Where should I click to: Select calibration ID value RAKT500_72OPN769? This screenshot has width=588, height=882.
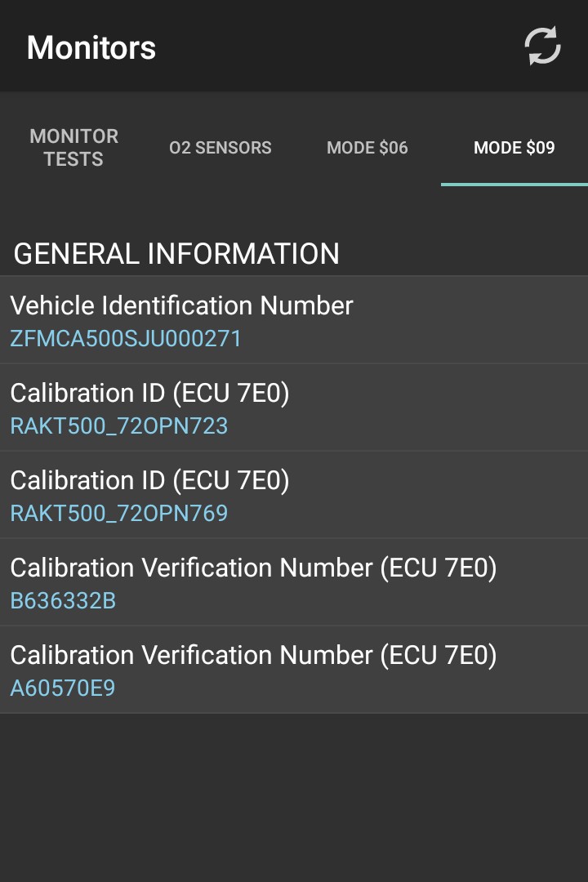click(119, 514)
